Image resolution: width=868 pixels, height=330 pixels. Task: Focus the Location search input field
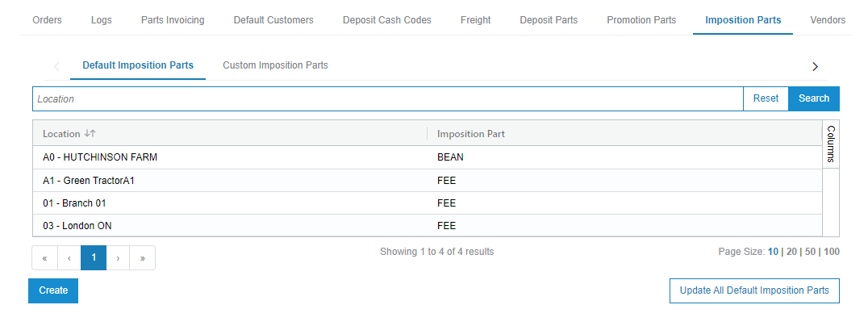coord(387,98)
